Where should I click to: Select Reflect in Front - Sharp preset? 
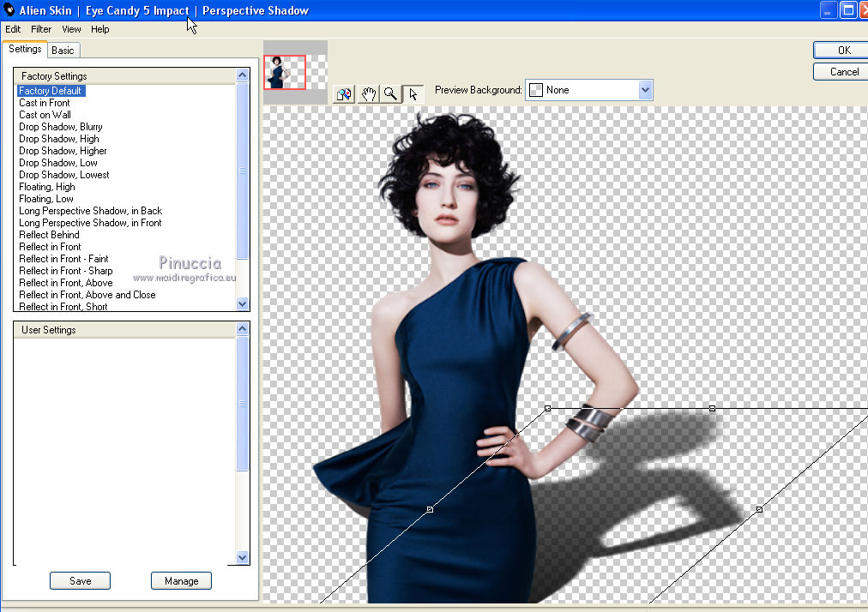(x=66, y=271)
